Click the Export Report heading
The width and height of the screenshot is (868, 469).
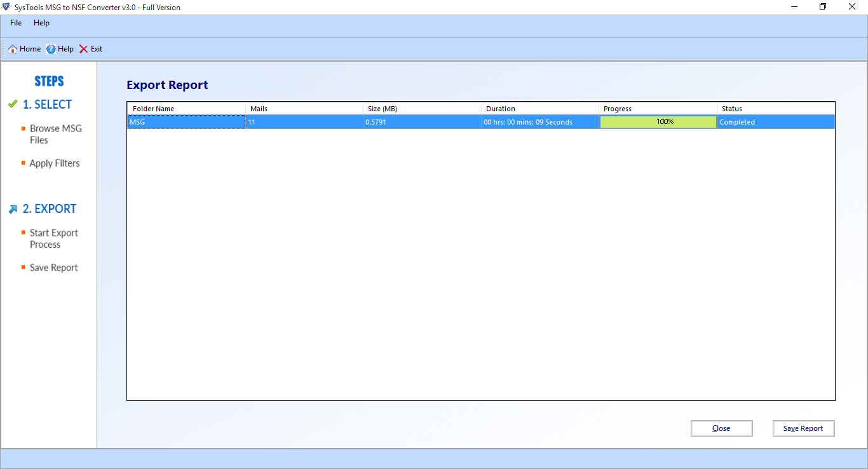pyautogui.click(x=167, y=85)
